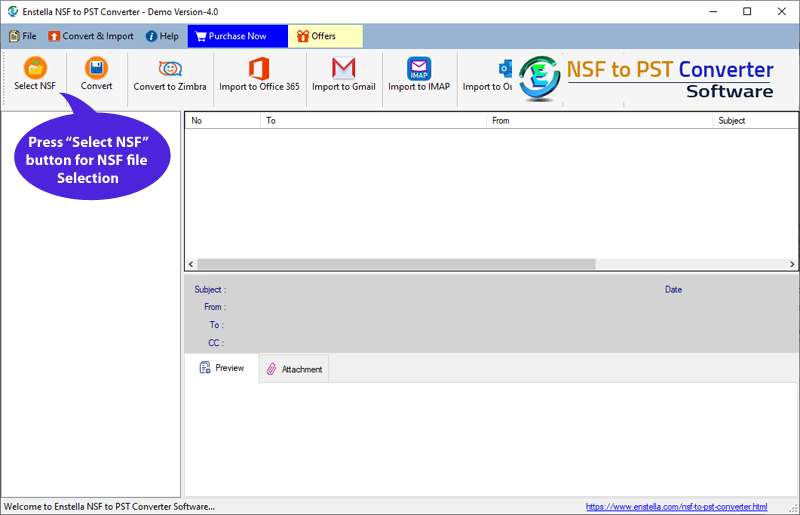Screen dimensions: 800x515
Task: Click the Convert to Zimbra icon
Action: [x=170, y=68]
